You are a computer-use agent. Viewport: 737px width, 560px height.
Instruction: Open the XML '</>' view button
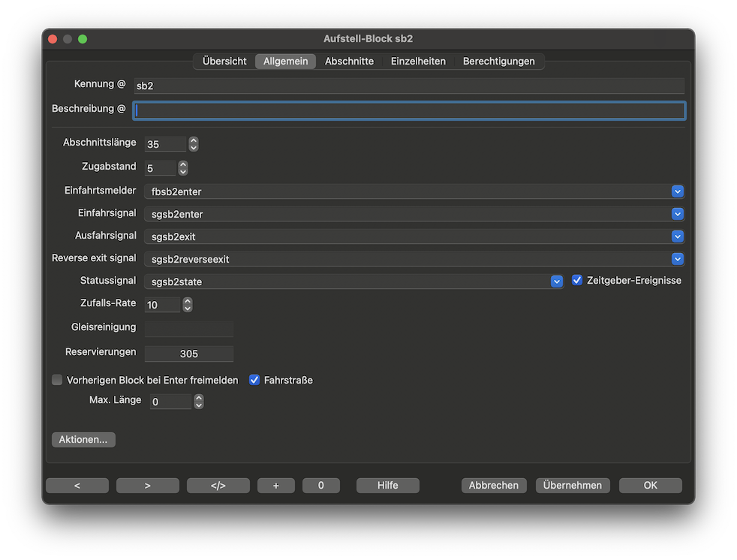218,486
